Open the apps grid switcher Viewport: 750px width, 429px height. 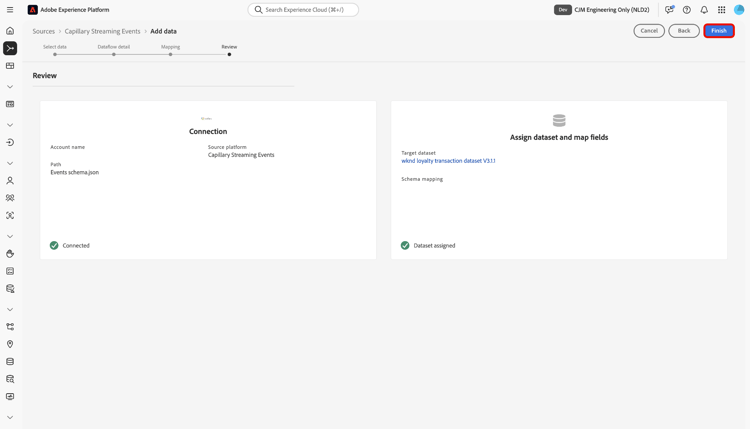click(x=721, y=10)
